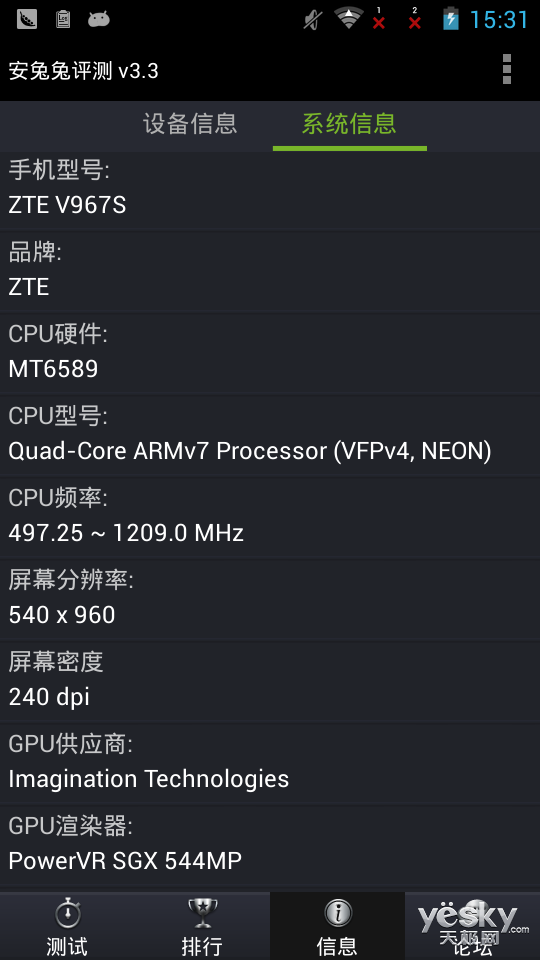Viewport: 540px width, 960px height.
Task: Select the ZTE V967S phone model row
Action: point(270,189)
